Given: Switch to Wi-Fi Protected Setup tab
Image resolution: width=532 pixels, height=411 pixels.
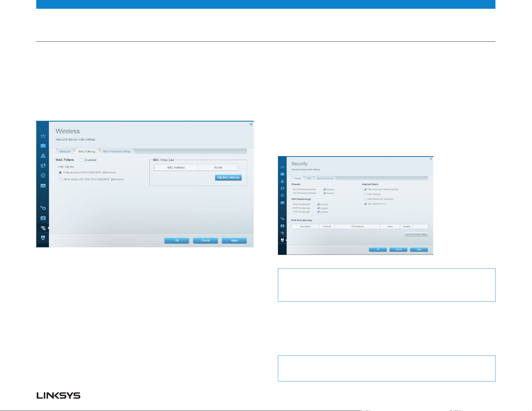Looking at the screenshot, I should (117, 152).
